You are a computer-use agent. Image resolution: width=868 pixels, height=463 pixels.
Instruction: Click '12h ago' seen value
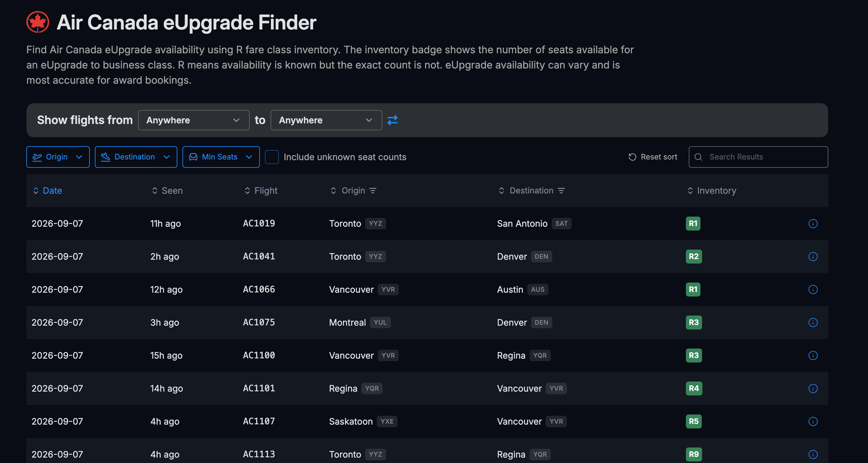[167, 290]
